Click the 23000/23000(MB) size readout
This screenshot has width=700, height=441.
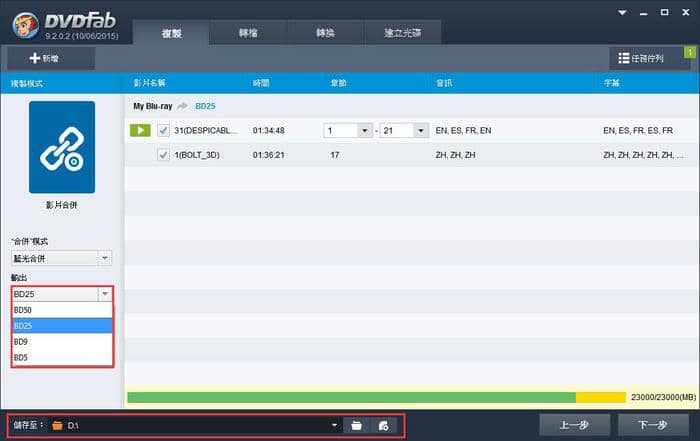pos(663,397)
